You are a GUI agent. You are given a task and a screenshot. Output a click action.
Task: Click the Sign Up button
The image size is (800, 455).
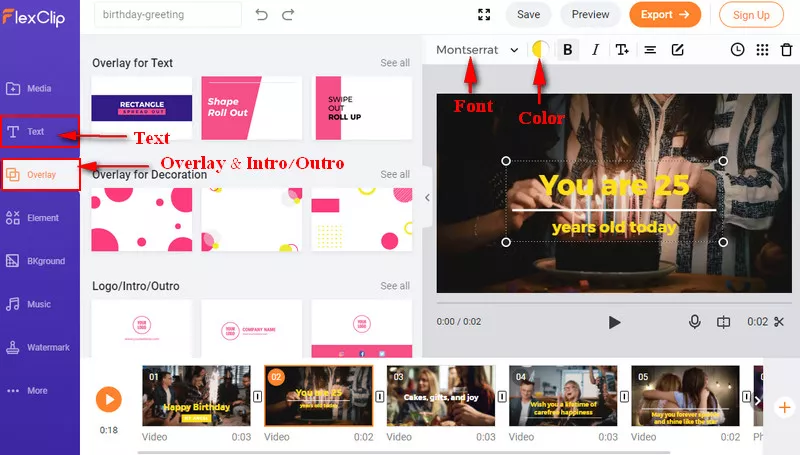tap(751, 15)
